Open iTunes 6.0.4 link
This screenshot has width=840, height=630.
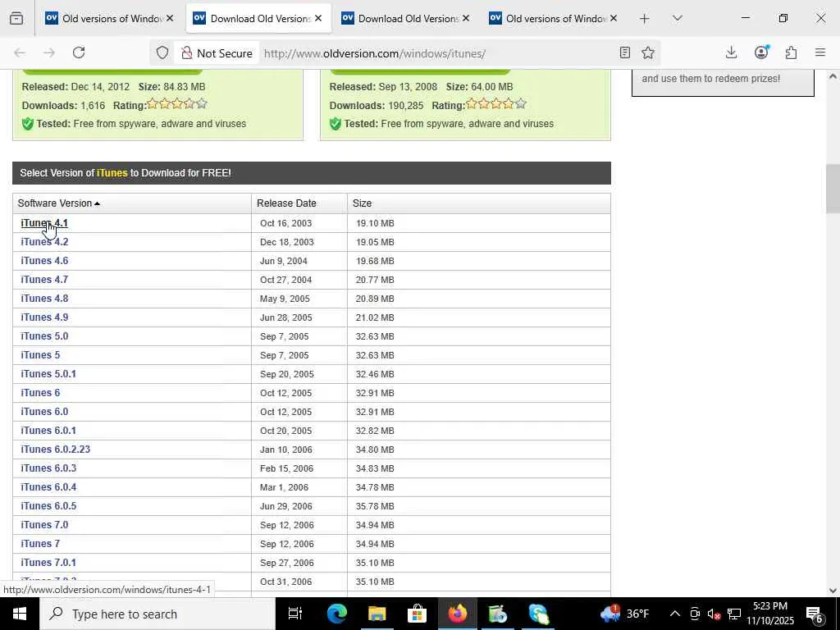coord(48,487)
